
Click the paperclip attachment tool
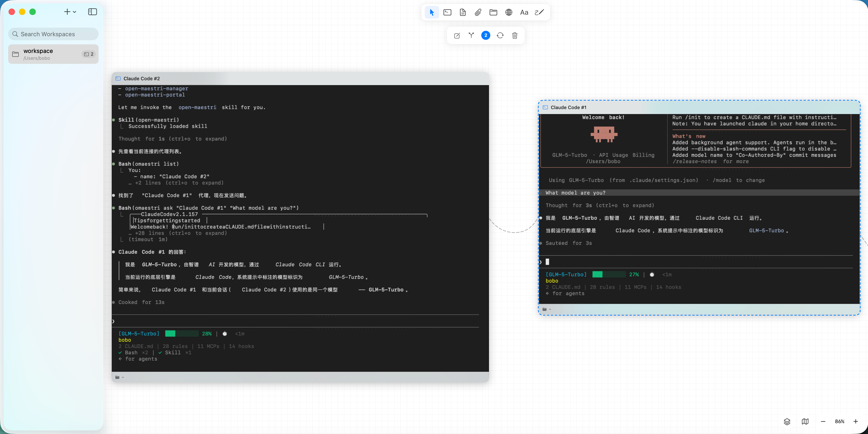coord(478,12)
